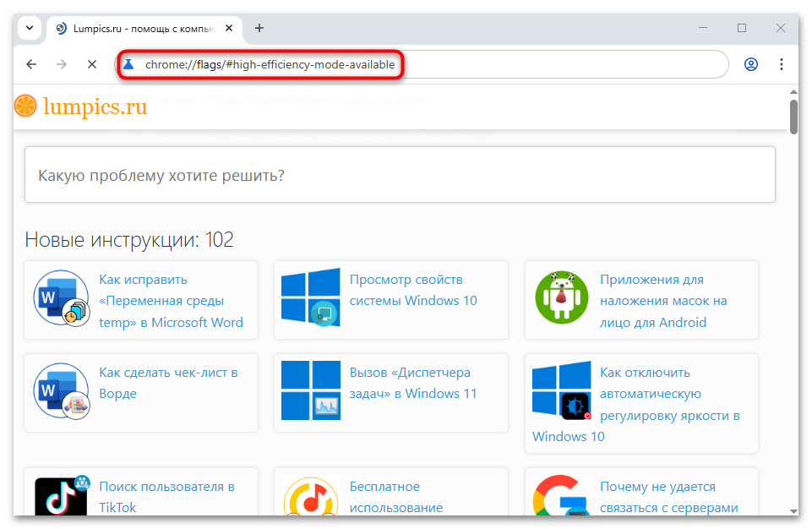
Task: Click the Word temp variable article icon
Action: tap(62, 298)
